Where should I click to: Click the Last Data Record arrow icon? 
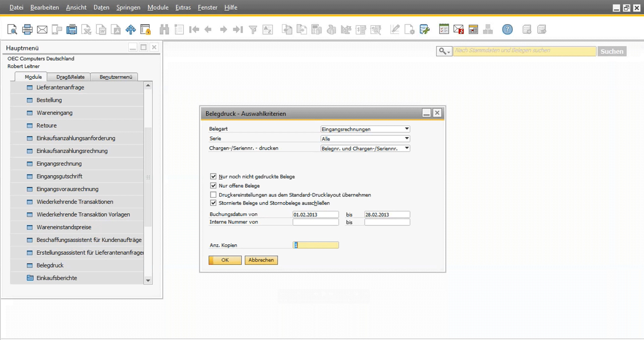tap(238, 29)
